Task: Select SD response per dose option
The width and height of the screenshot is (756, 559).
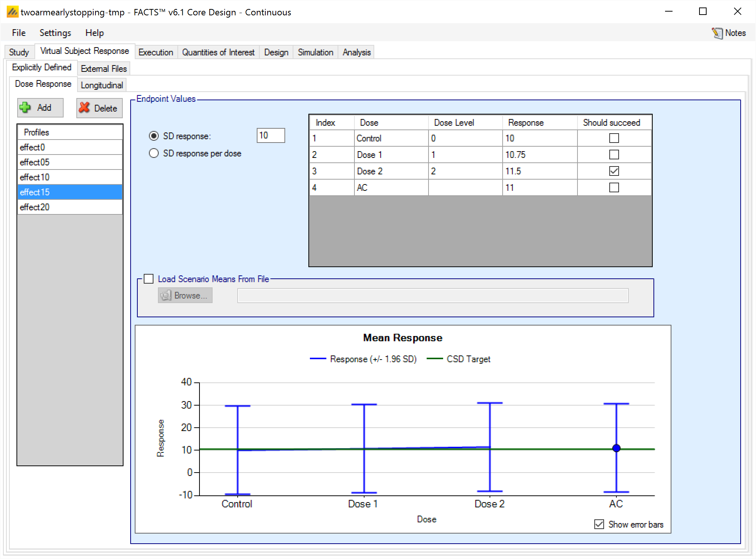Action: coord(154,153)
